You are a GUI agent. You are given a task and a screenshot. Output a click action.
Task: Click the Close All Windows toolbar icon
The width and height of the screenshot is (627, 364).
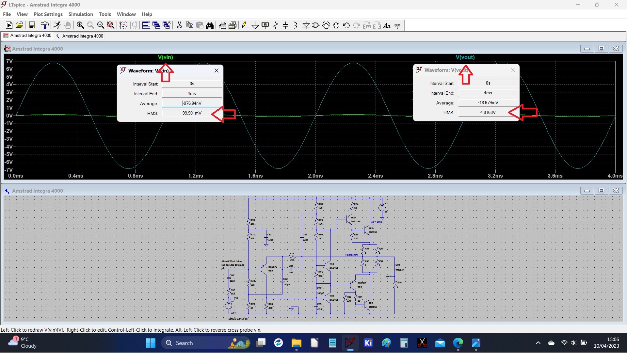(167, 25)
